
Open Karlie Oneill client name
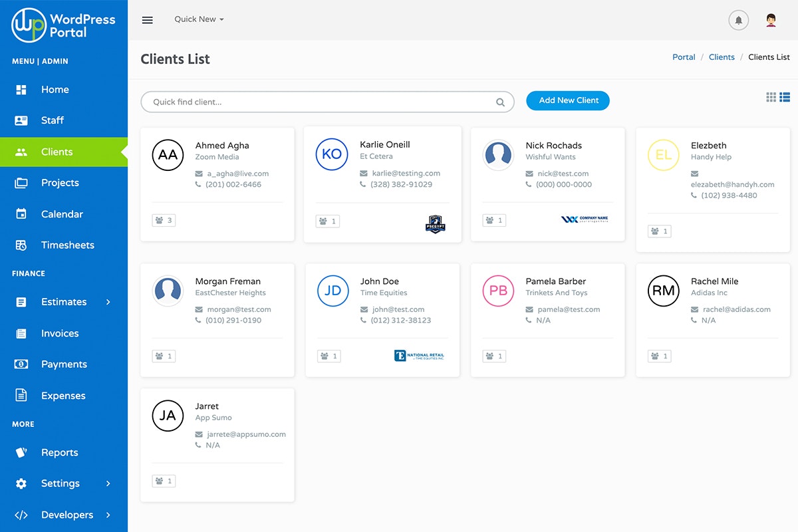point(385,145)
